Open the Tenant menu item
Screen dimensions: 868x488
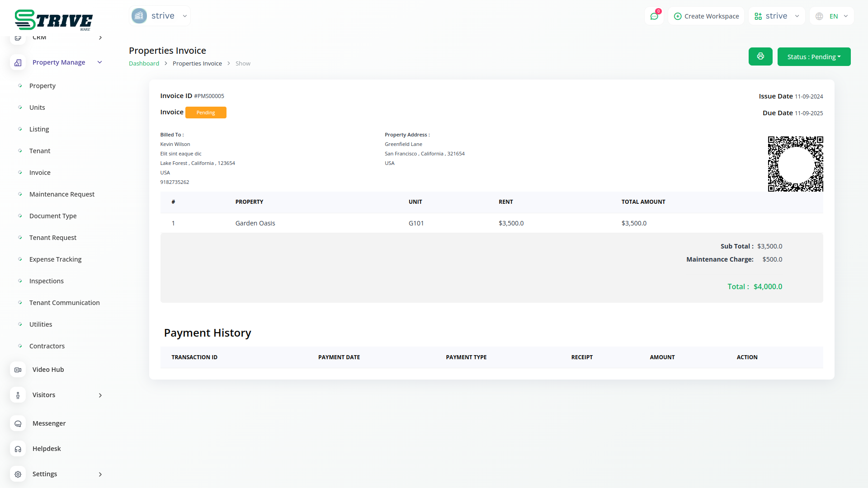[x=40, y=151]
